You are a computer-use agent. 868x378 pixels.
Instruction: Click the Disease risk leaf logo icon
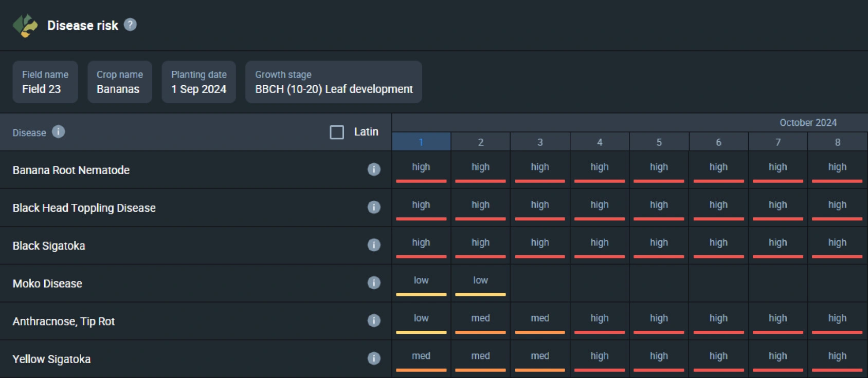(25, 25)
